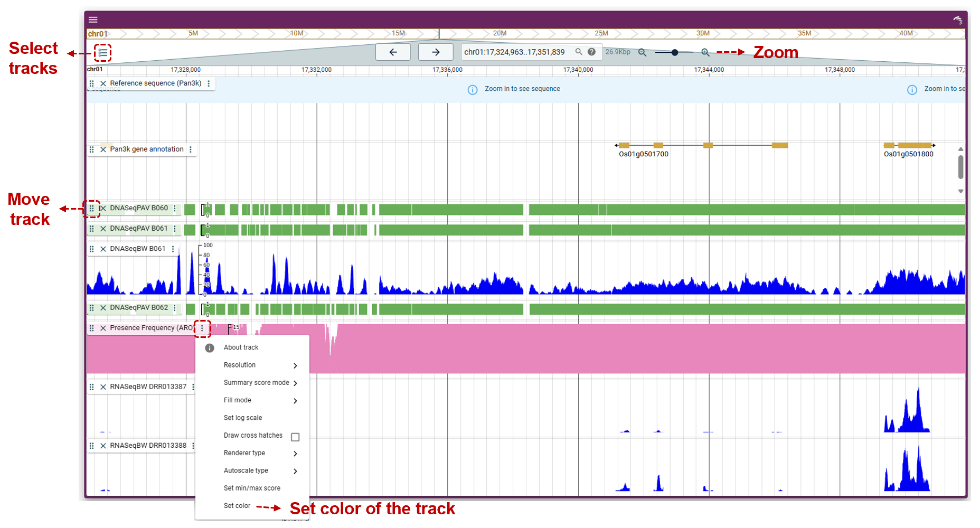Click the zoom out magnifier icon
This screenshot has width=980, height=528.
point(642,52)
